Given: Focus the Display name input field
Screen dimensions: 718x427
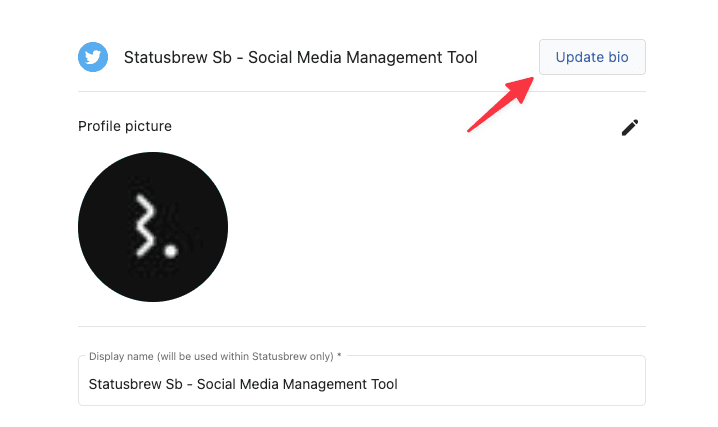Looking at the screenshot, I should point(362,381).
